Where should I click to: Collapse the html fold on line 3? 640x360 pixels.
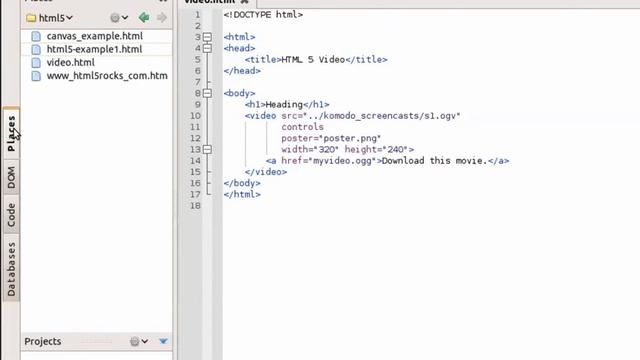(x=207, y=37)
